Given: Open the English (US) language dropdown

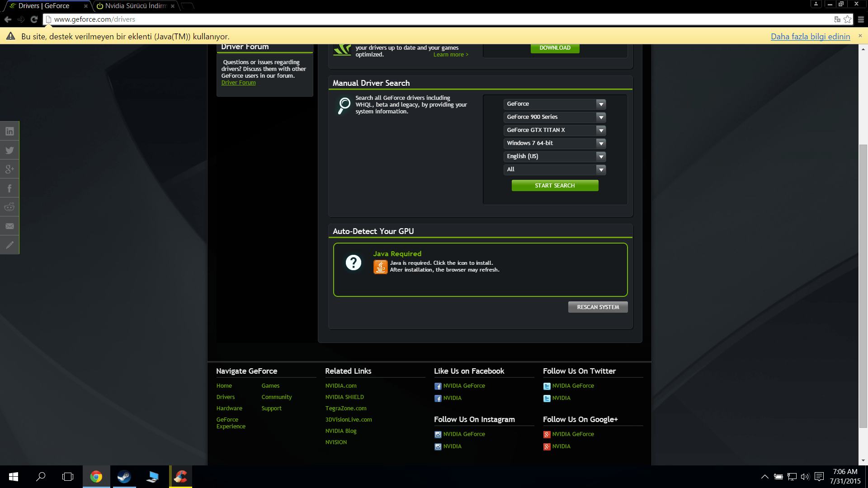Looking at the screenshot, I should (554, 156).
